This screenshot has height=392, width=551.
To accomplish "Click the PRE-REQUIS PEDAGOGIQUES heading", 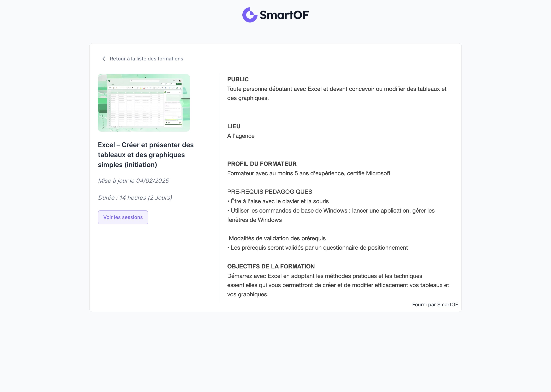I will pyautogui.click(x=269, y=192).
